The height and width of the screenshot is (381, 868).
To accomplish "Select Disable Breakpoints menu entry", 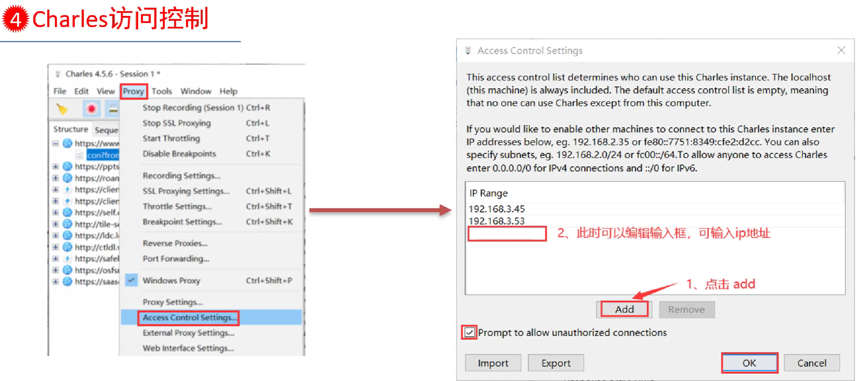I will (x=211, y=154).
